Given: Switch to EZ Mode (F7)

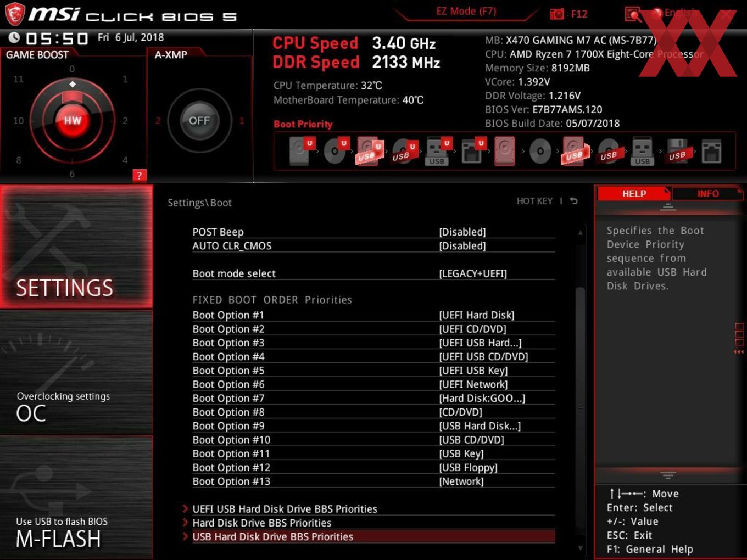Looking at the screenshot, I should click(x=466, y=12).
